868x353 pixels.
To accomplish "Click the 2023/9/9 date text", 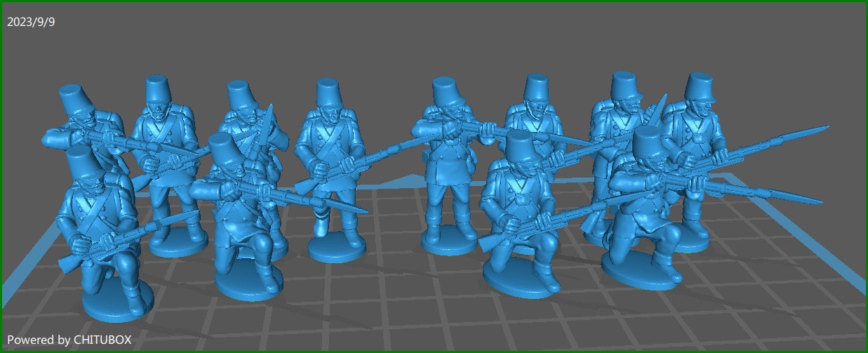I will 31,22.
